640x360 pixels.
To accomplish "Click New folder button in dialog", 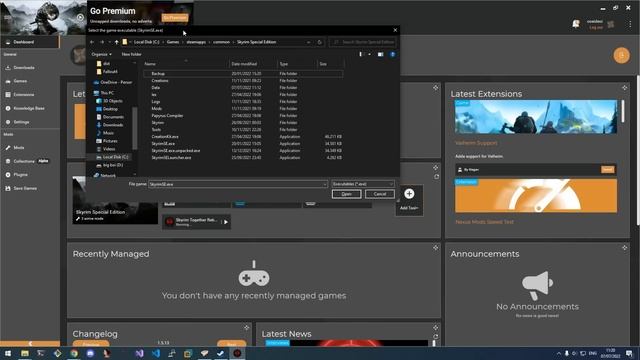I will coord(131,54).
